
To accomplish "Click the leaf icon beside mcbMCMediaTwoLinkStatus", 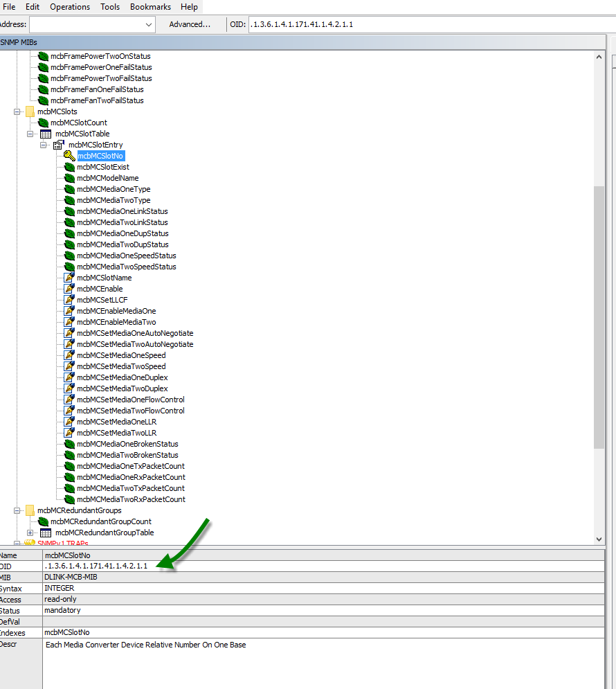I will (69, 222).
